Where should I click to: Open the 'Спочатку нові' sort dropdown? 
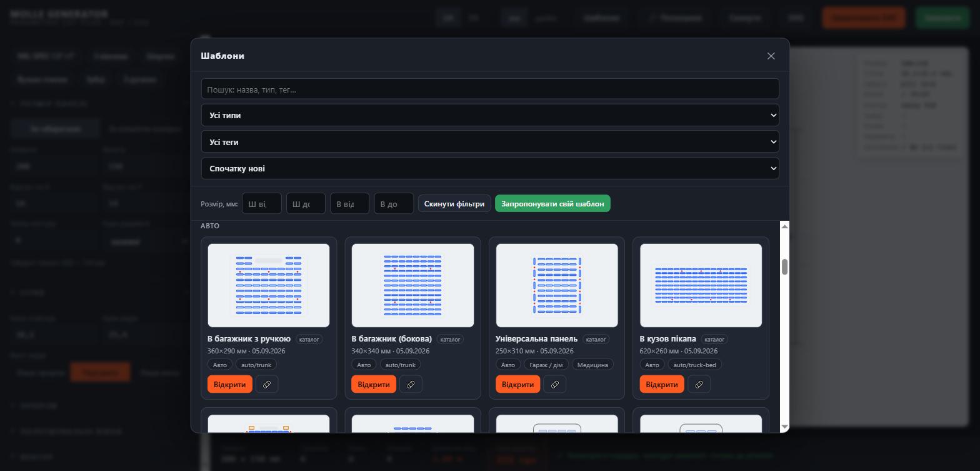490,168
